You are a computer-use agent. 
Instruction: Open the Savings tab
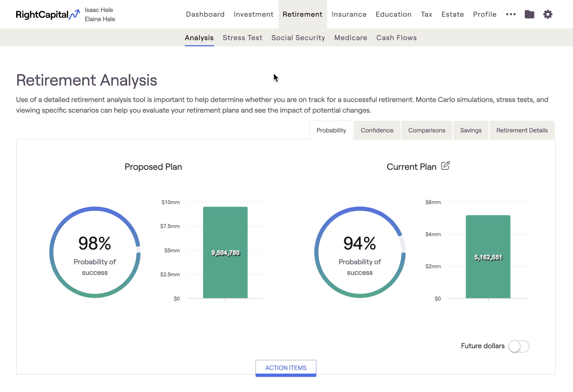click(x=471, y=130)
